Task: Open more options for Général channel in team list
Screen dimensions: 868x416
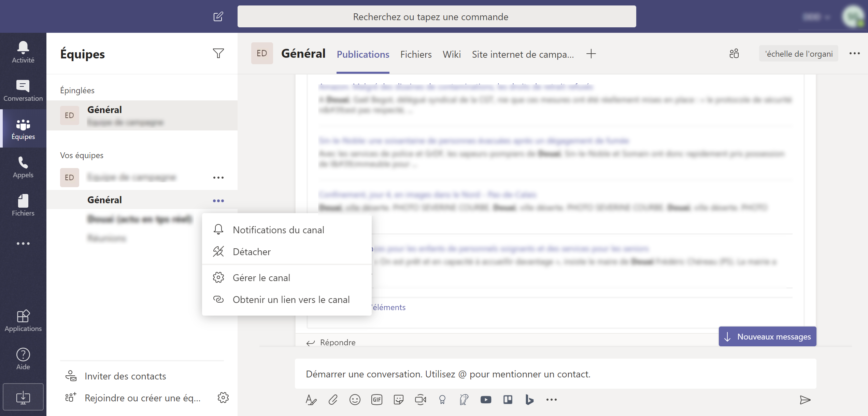Action: click(x=218, y=200)
